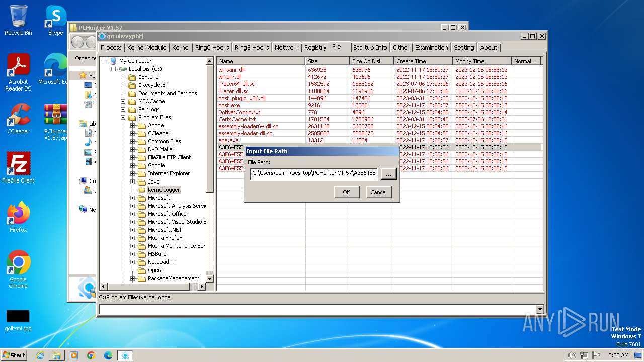Open the Recycle Bin desktop icon
The image size is (644, 362).
coord(18,20)
